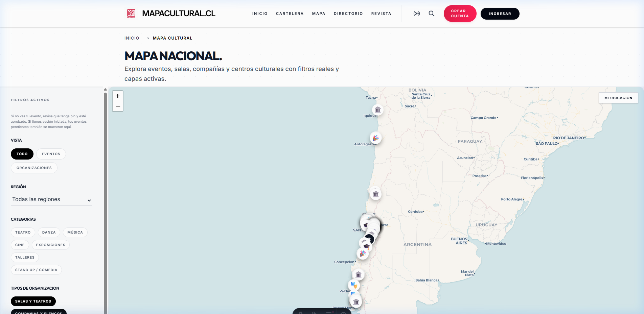The width and height of the screenshot is (644, 314).
Task: Toggle SALAS Y TEATROS organization type
Action: tap(33, 301)
